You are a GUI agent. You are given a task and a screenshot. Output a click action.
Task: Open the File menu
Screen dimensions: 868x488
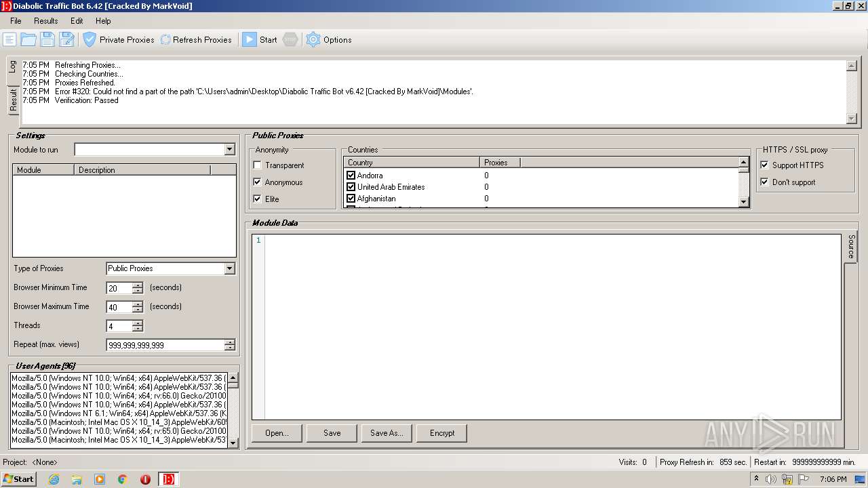point(16,21)
